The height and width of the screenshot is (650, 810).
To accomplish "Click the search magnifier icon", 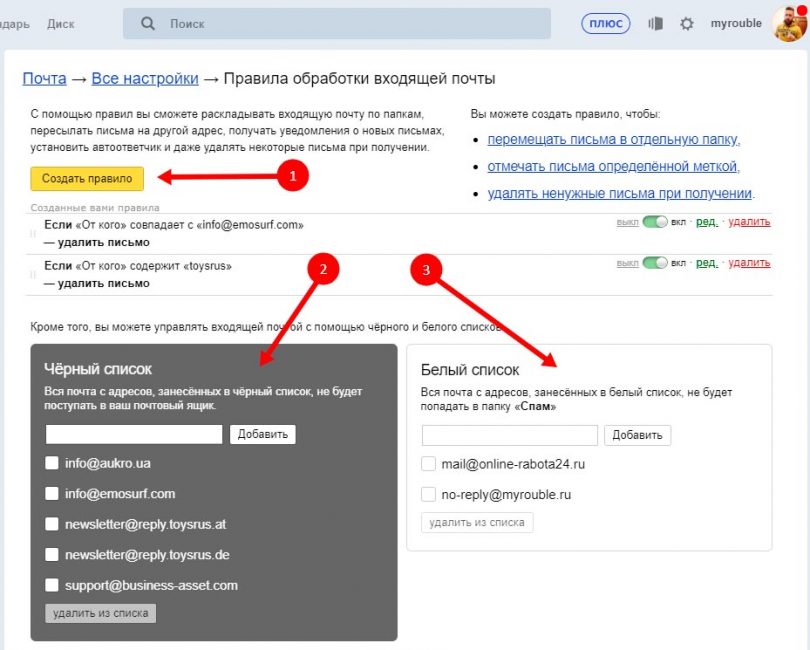I will click(148, 23).
